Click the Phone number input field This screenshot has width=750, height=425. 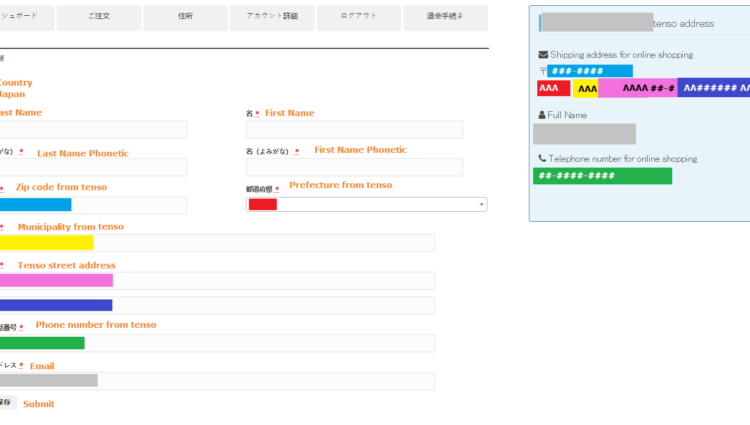[217, 343]
